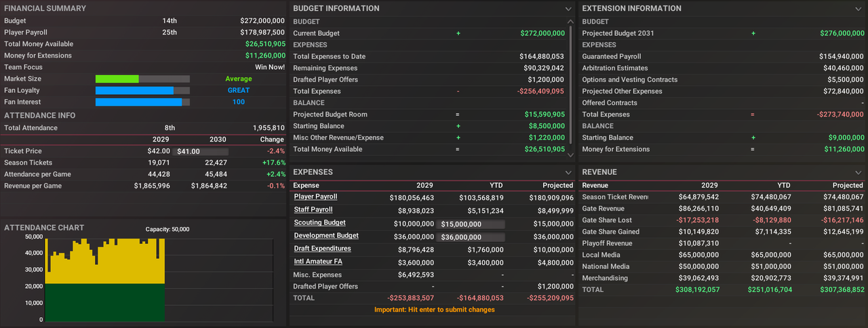Screen dimensions: 868x328
Task: Edit the 2030 Ticket Price field $41.00
Action: [x=201, y=151]
